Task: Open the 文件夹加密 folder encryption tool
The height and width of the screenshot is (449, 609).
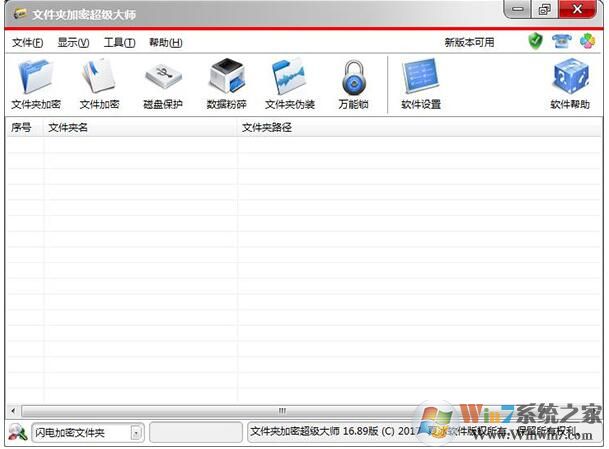Action: tap(36, 84)
